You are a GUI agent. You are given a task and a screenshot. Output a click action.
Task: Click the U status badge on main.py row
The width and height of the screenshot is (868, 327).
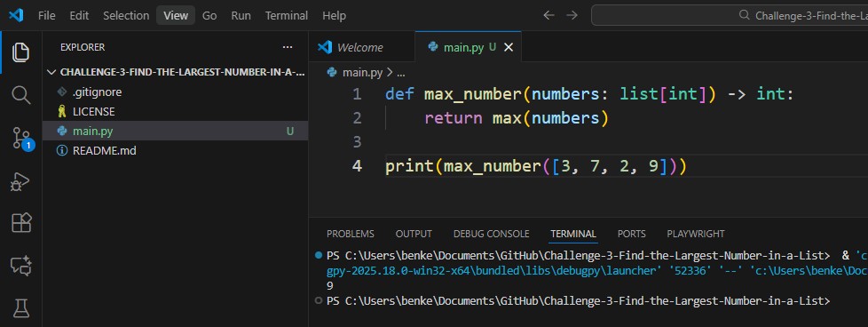pos(290,132)
